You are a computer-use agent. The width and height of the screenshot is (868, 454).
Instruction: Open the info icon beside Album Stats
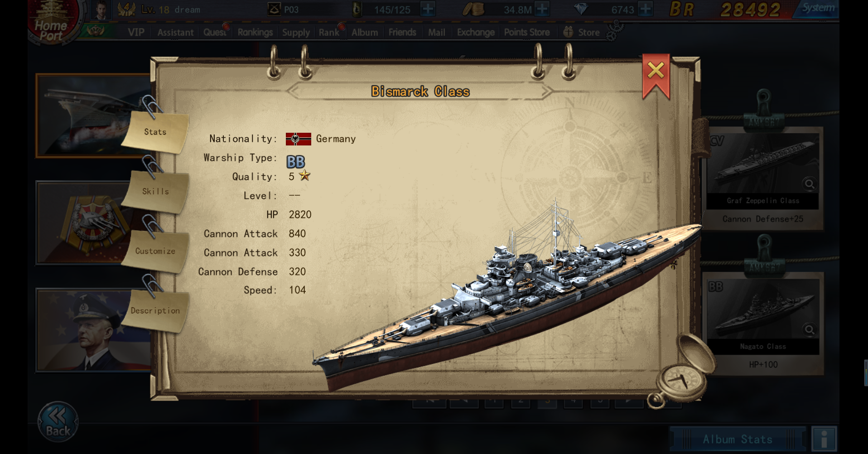tap(824, 439)
